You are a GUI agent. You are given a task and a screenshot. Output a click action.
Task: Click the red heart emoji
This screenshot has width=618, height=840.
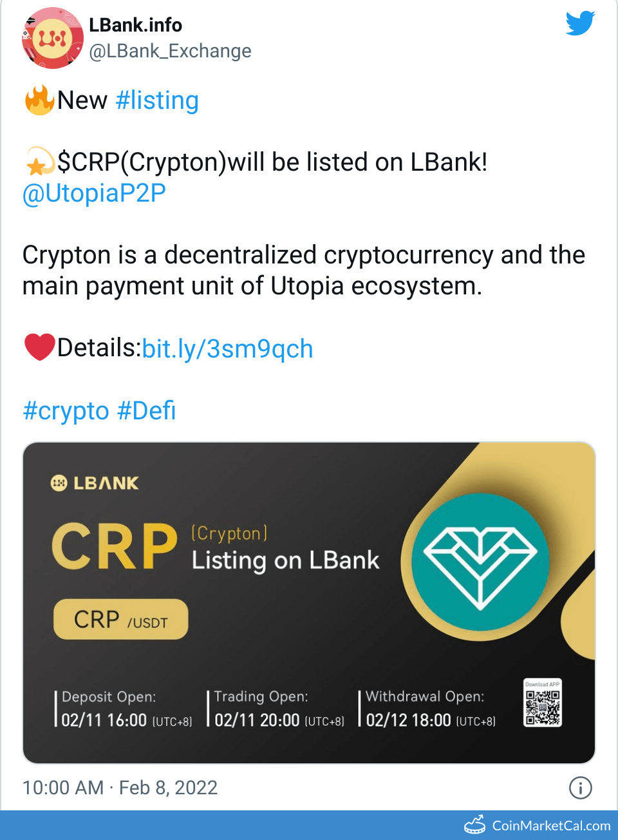[x=39, y=348]
